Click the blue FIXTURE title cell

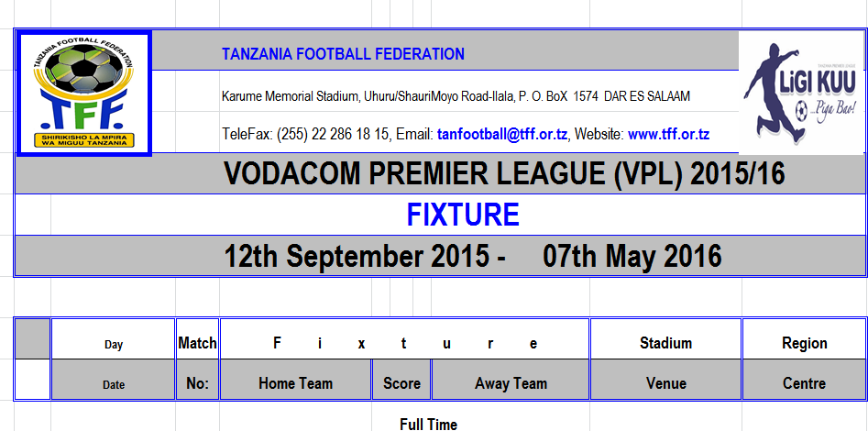click(x=463, y=215)
